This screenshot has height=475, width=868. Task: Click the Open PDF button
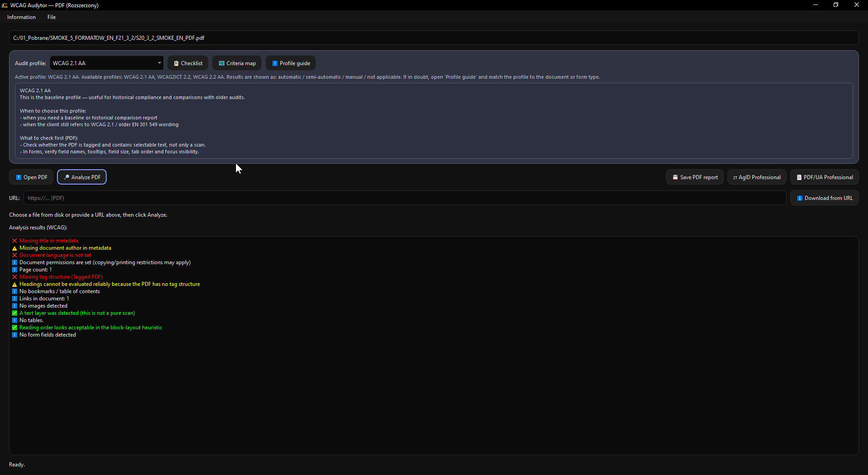click(31, 177)
